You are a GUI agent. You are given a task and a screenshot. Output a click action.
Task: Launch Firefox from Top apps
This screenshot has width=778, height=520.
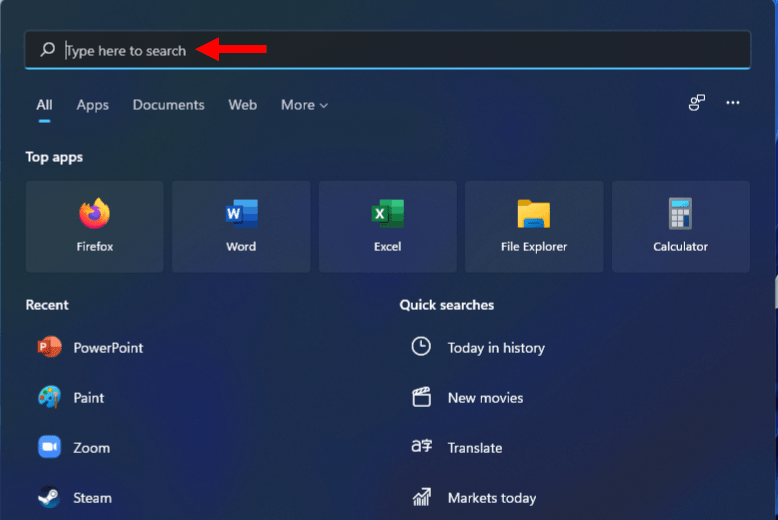[x=94, y=226]
